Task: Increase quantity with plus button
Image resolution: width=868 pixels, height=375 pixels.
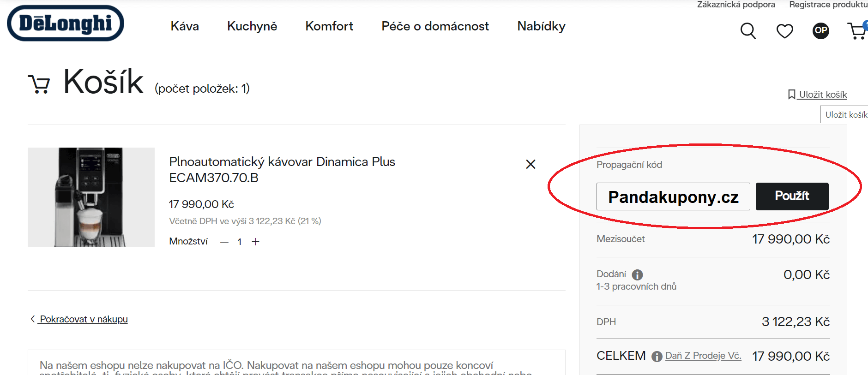Action: point(255,242)
